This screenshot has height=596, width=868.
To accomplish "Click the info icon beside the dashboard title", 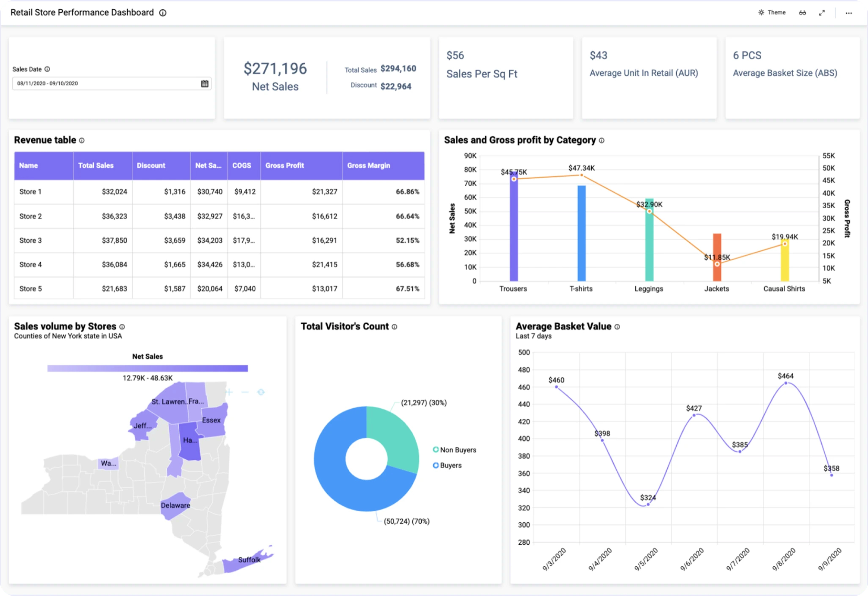I will [162, 13].
